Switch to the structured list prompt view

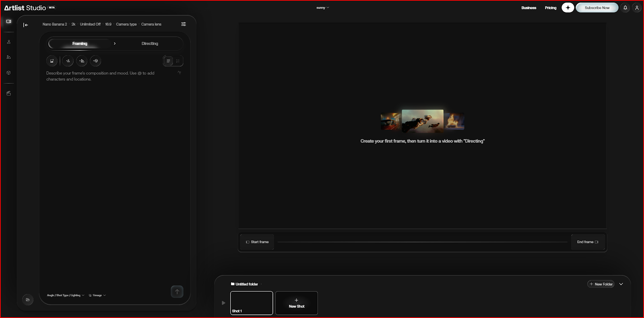(x=178, y=61)
